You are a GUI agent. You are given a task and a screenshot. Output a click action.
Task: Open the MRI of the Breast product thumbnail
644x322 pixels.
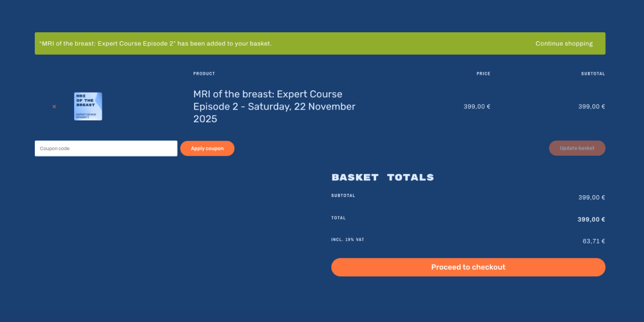88,106
